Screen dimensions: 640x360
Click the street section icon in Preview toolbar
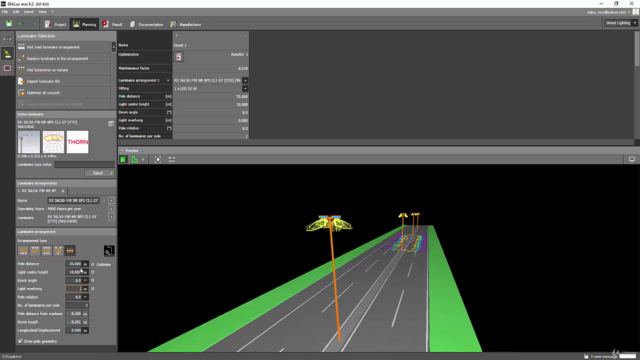pos(171,160)
